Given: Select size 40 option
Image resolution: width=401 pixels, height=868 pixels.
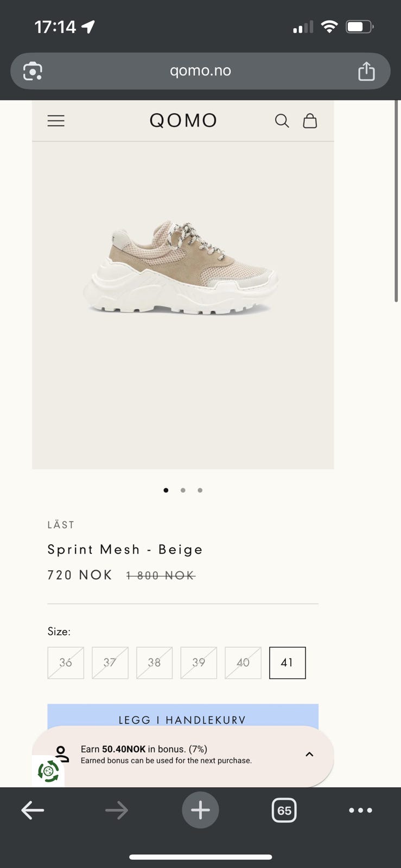Looking at the screenshot, I should 243,662.
